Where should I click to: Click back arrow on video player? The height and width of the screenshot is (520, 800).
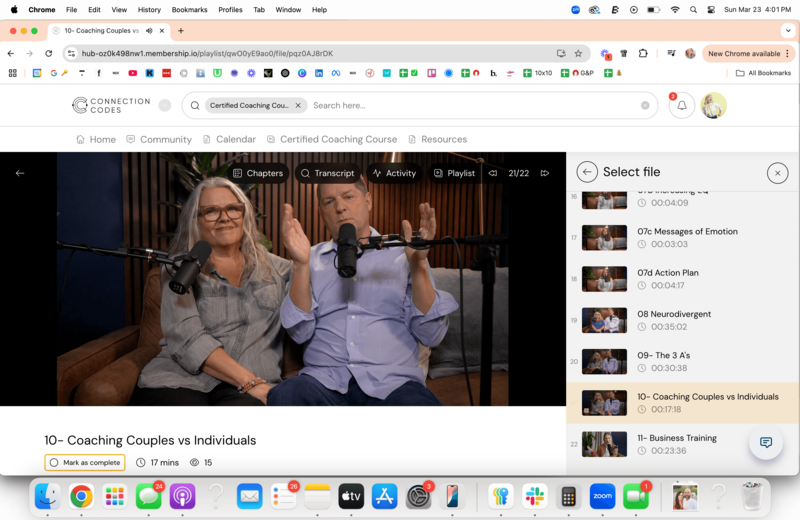tap(20, 173)
